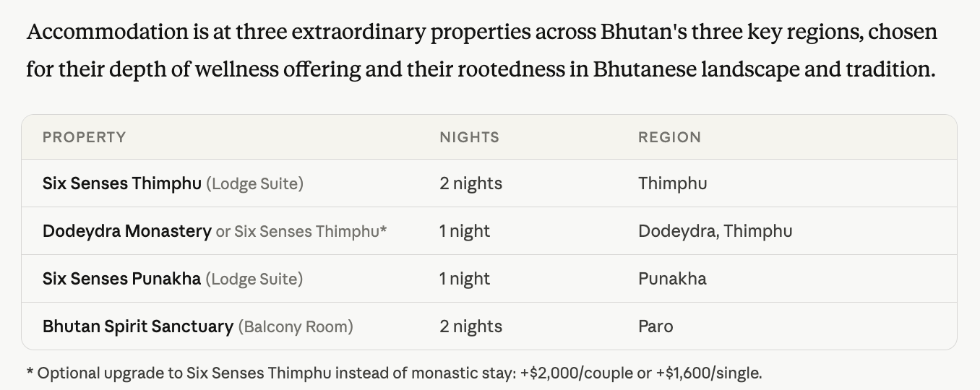Click the Lodge Suite label for Punakha
This screenshot has height=390, width=980.
[x=254, y=279]
